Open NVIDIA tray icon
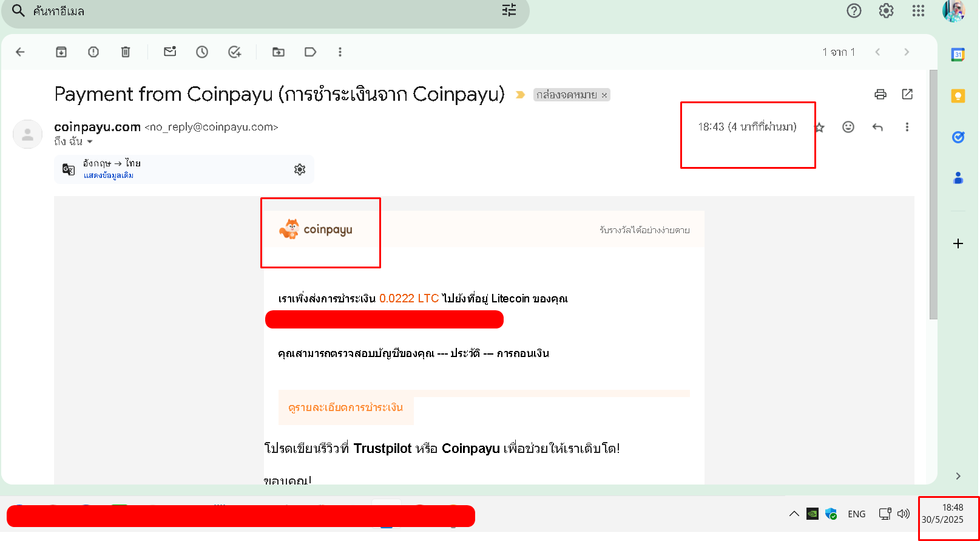This screenshot has width=980, height=541. pos(813,514)
